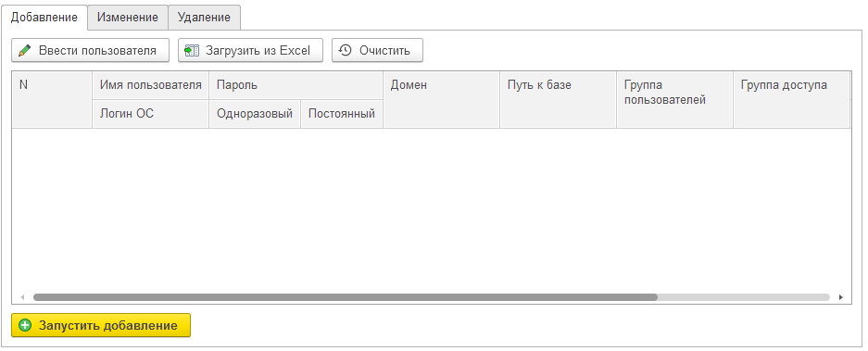Select the Добавление tab

pyautogui.click(x=44, y=18)
